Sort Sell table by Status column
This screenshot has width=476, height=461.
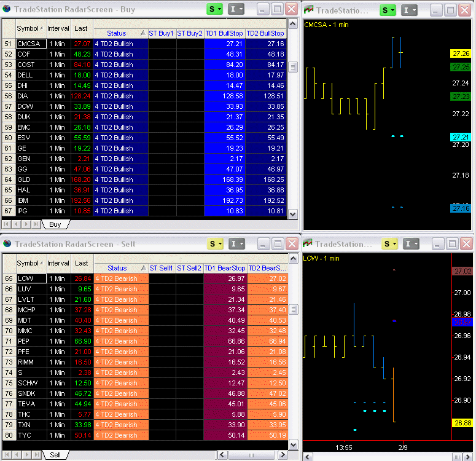[x=121, y=268]
